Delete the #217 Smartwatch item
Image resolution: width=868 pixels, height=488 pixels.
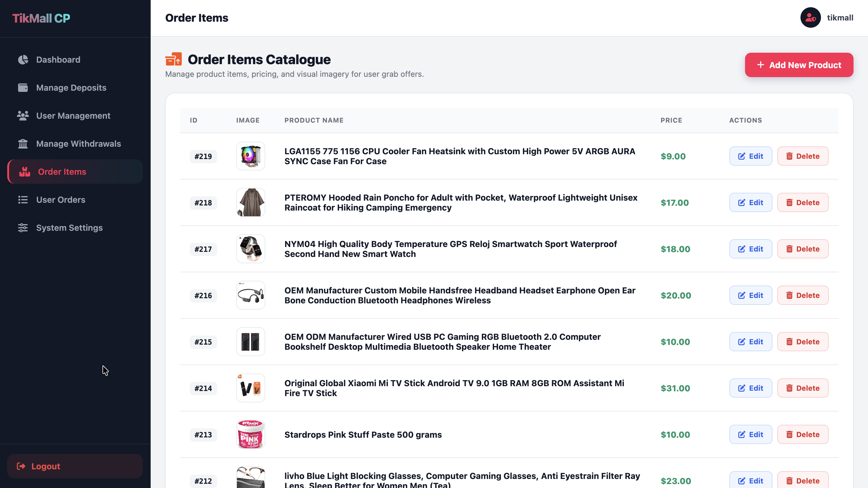point(803,249)
